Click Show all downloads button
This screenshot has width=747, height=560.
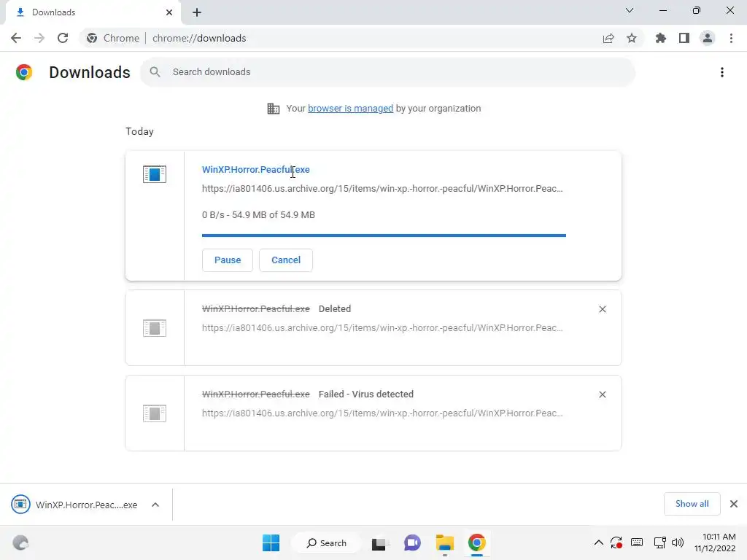(x=692, y=504)
